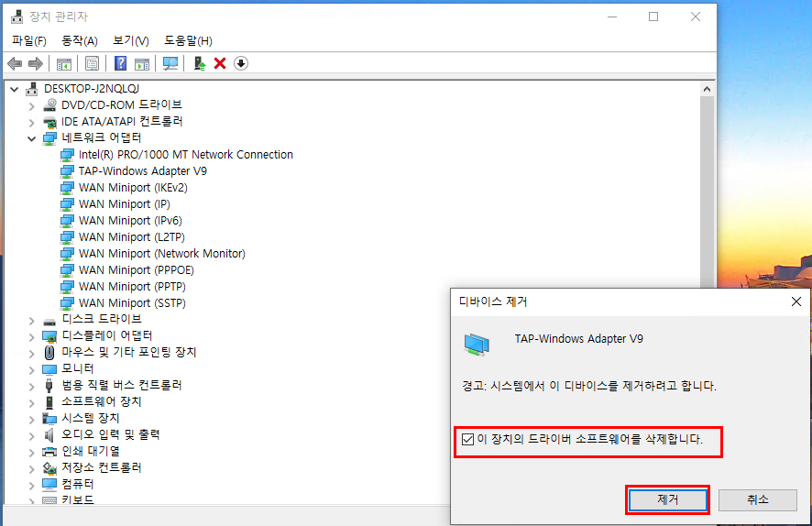
Task: Click the red X uninstall device toolbar icon
Action: pyautogui.click(x=220, y=63)
